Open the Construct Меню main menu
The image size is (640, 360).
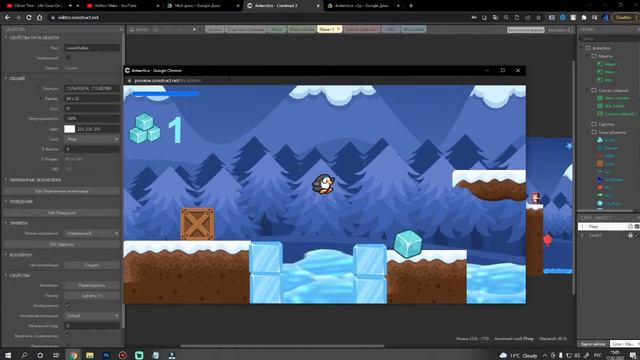click(x=139, y=29)
